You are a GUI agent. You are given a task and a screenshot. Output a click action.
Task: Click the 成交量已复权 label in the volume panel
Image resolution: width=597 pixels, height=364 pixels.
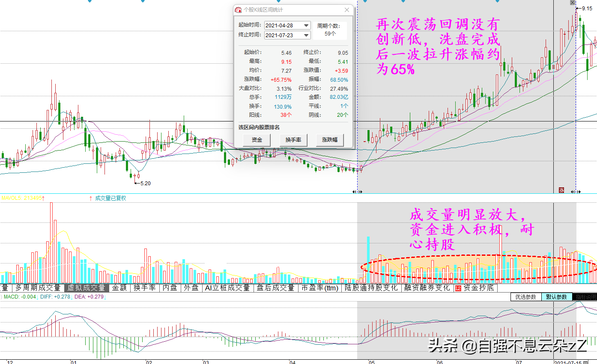tap(110, 198)
